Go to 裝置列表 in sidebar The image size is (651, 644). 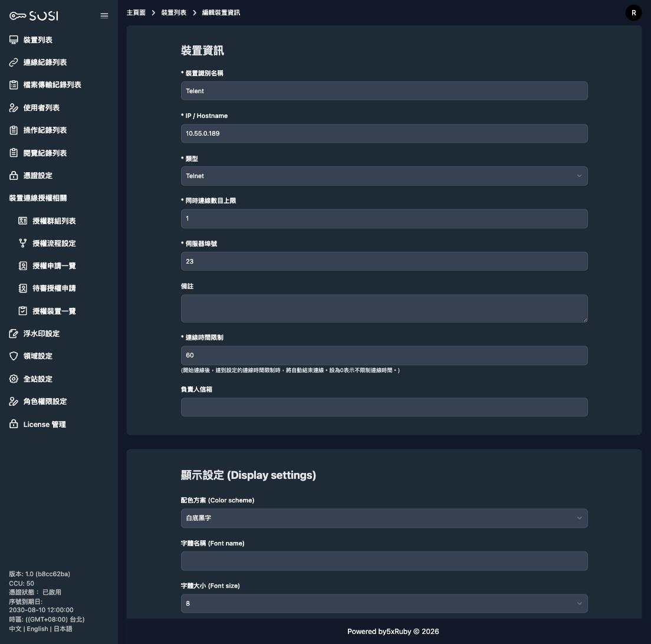38,40
